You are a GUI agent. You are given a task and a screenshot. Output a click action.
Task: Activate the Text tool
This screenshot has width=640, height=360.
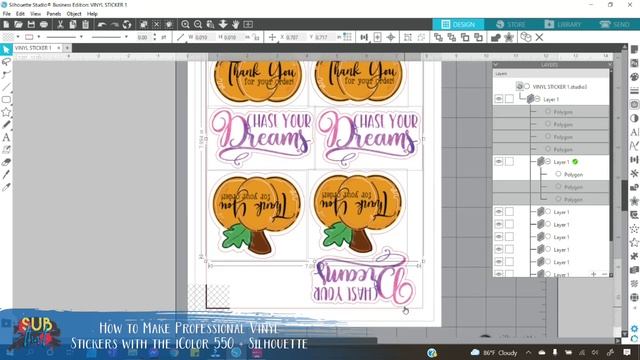click(6, 137)
